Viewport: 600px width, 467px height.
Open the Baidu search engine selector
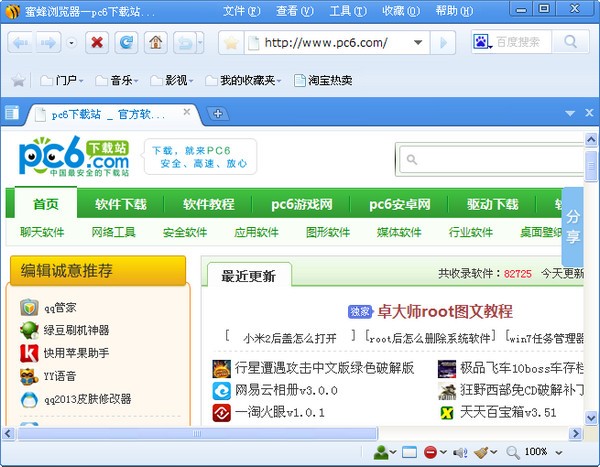click(x=482, y=42)
